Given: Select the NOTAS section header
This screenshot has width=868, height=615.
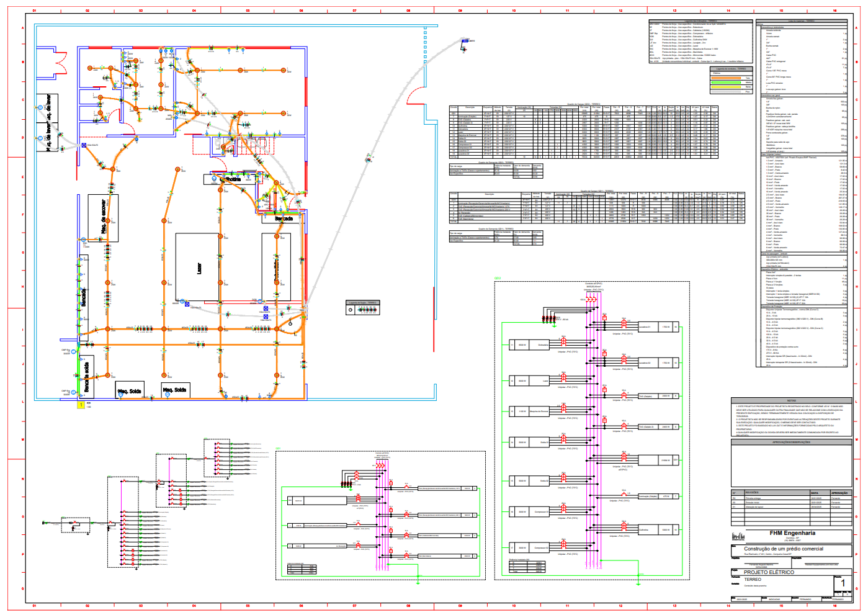Looking at the screenshot, I should [792, 400].
